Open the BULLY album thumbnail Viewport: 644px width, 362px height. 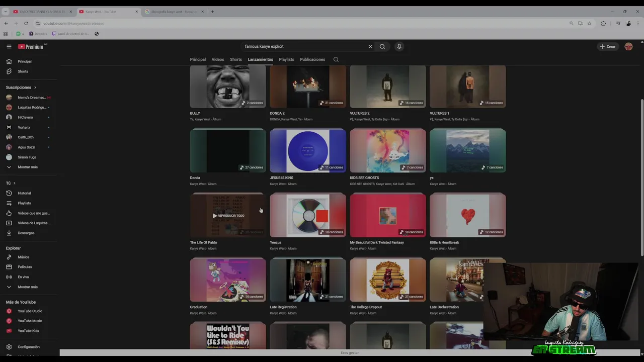[228, 86]
